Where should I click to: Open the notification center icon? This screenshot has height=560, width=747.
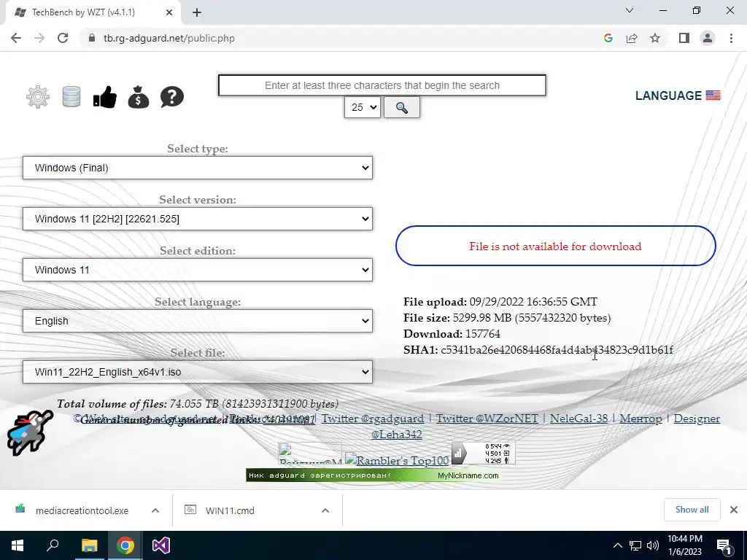[724, 546]
